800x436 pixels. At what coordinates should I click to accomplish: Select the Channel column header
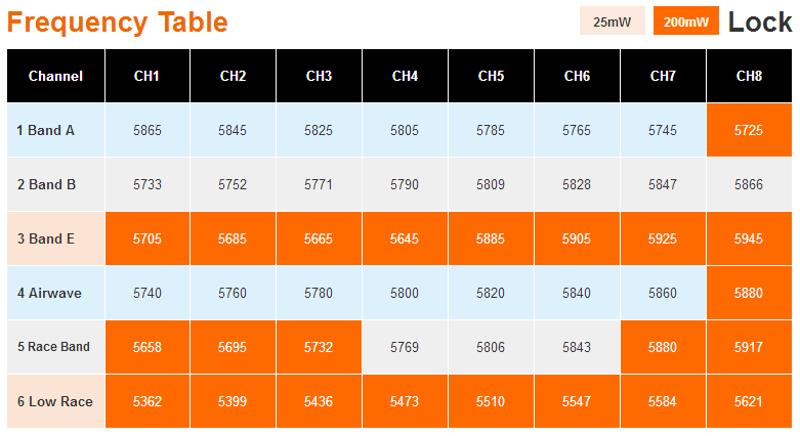pos(55,76)
